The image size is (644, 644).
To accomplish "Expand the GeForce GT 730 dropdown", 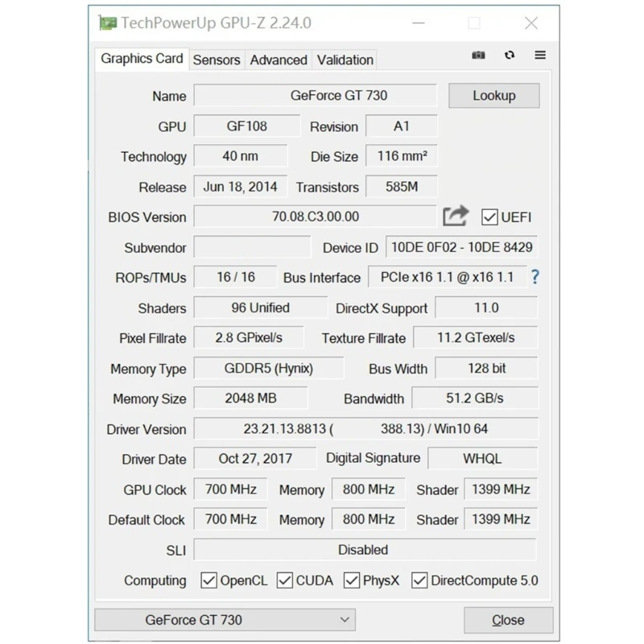I will tap(225, 620).
